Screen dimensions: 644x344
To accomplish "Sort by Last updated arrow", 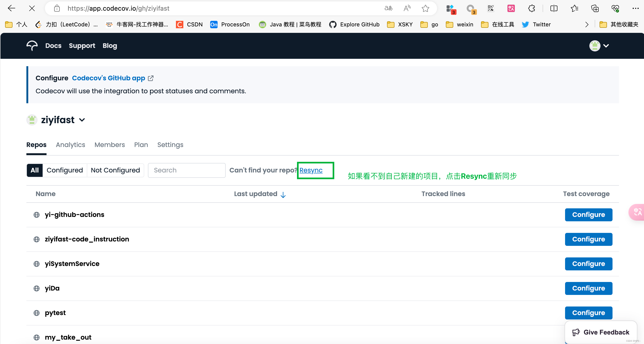I will [283, 194].
